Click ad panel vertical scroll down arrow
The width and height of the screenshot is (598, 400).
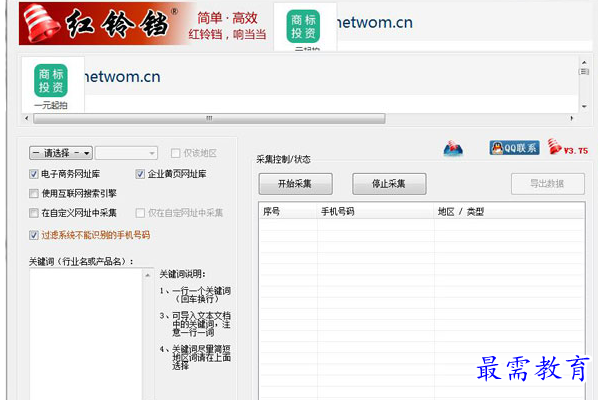click(584, 106)
